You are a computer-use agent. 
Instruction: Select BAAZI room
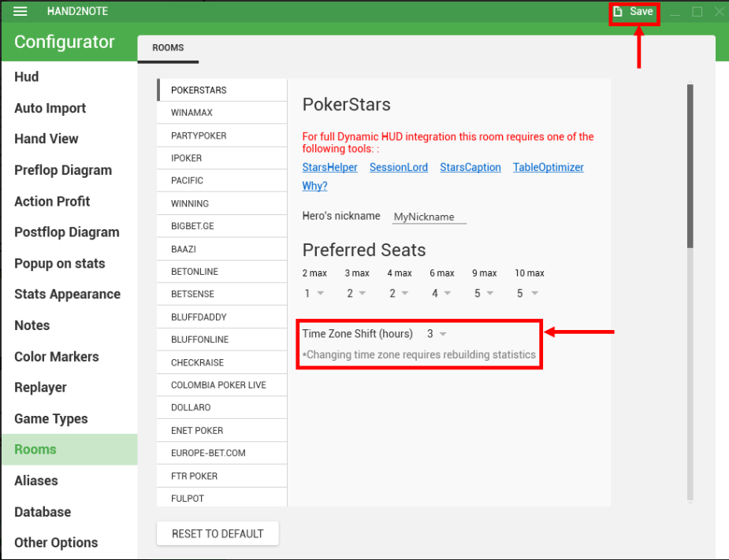[x=221, y=249]
